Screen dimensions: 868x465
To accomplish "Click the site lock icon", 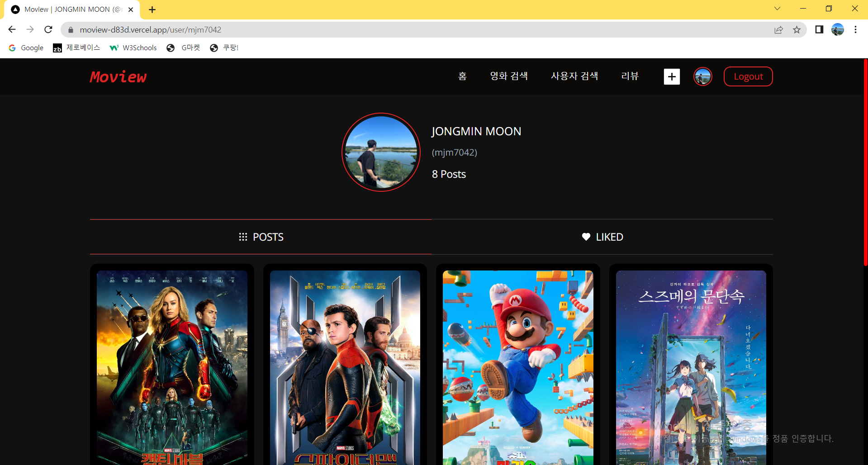I will [x=71, y=30].
